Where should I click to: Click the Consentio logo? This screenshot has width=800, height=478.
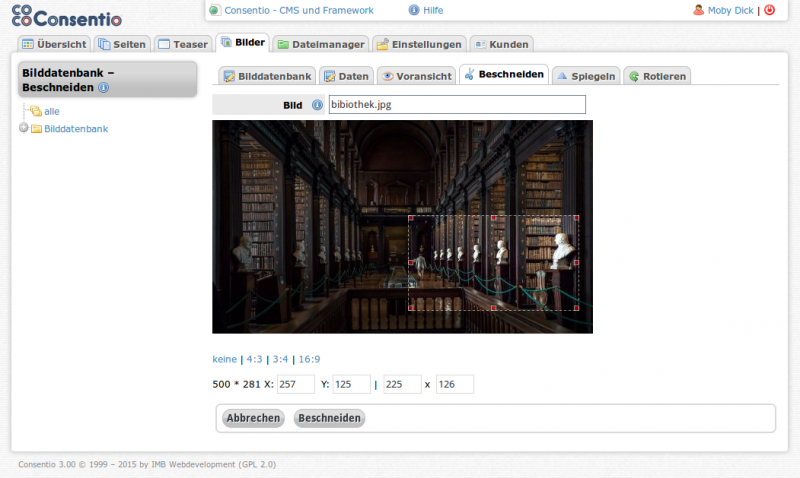pyautogui.click(x=67, y=17)
